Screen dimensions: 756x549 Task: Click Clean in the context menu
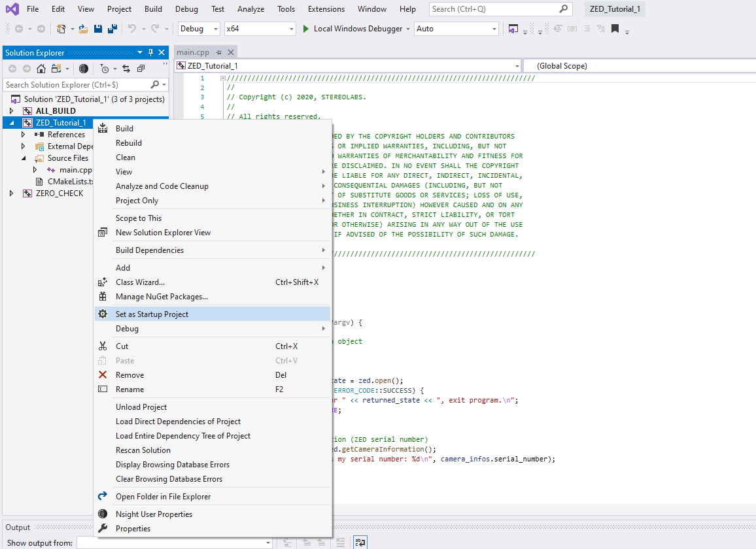[213, 158]
